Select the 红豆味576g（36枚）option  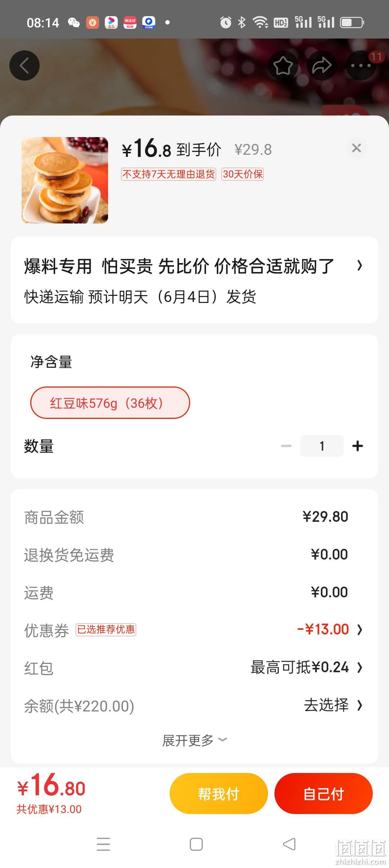[110, 403]
